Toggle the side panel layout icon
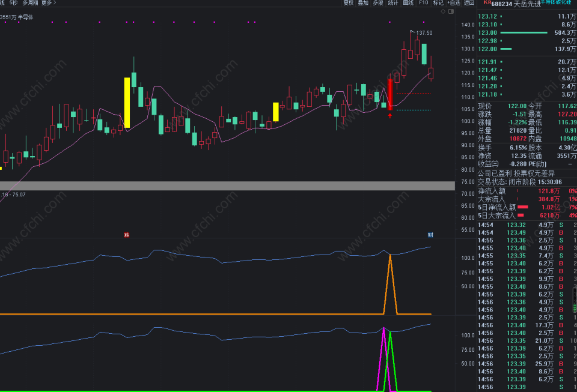Viewport: 577px width, 392px height. pyautogui.click(x=451, y=11)
